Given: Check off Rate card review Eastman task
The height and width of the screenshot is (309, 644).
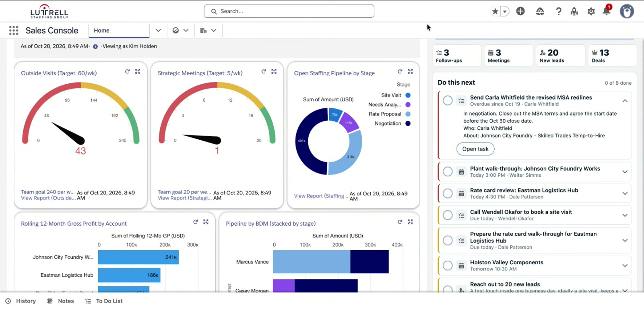Looking at the screenshot, I should tap(448, 193).
